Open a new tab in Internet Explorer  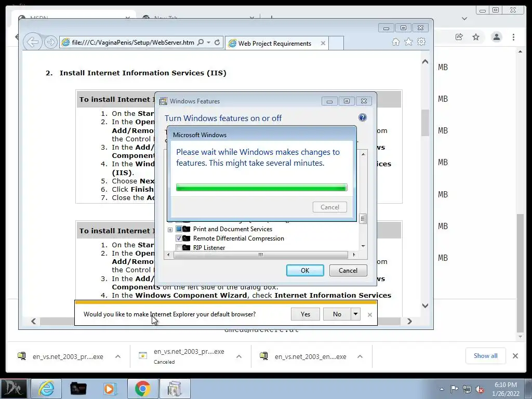point(336,44)
